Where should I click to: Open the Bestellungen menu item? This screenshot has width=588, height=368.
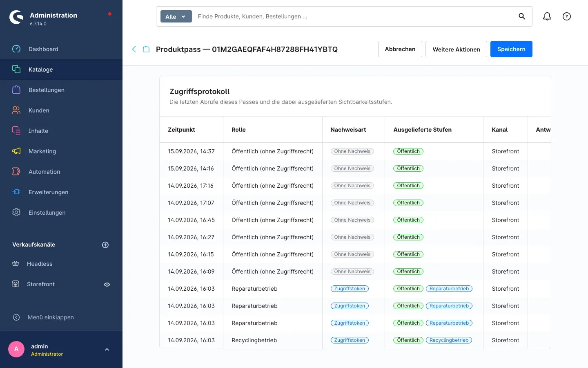(61, 90)
